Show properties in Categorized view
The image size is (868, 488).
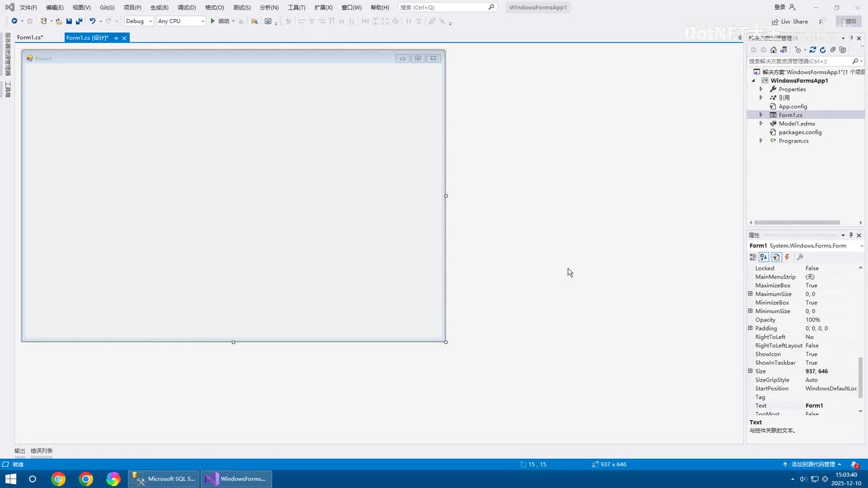click(753, 257)
